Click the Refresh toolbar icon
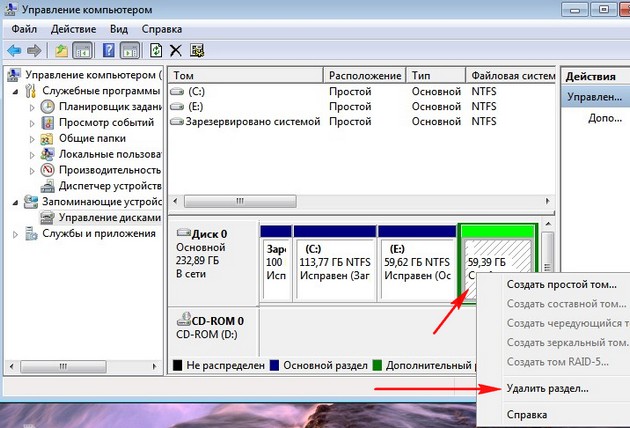Image resolution: width=630 pixels, height=428 pixels. point(156,50)
